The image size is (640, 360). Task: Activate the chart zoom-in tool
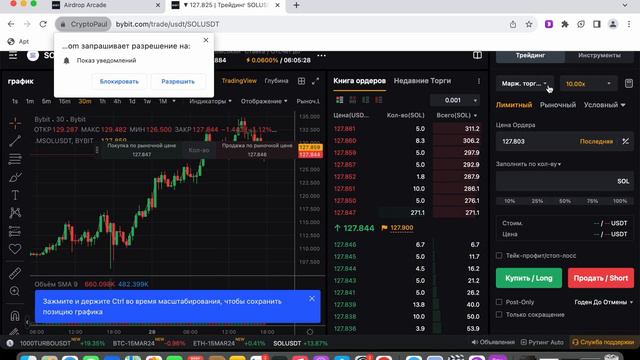pyautogui.click(x=15, y=291)
